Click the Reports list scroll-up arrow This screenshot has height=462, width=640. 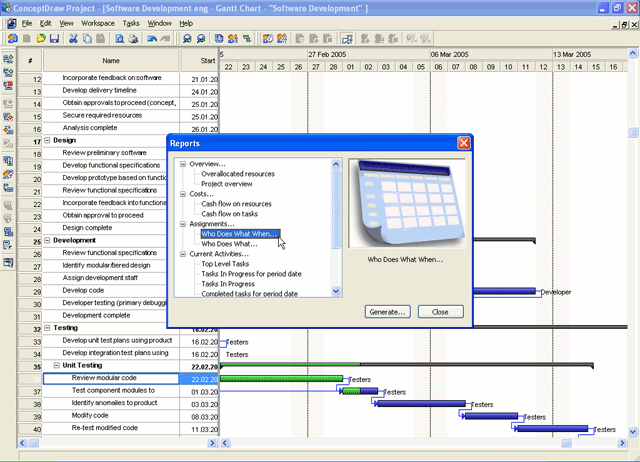coord(336,164)
